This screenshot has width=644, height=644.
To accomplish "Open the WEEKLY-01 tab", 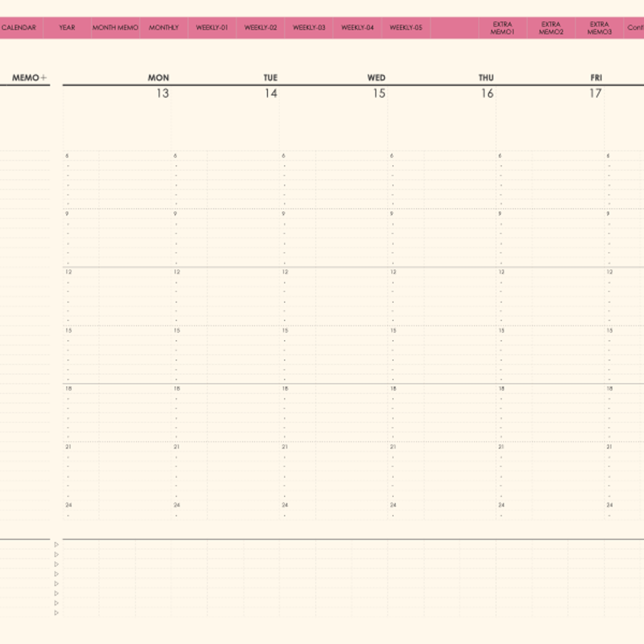I will tap(212, 28).
